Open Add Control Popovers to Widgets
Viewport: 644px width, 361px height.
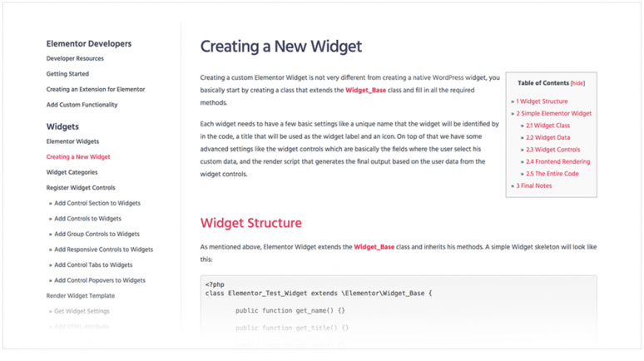click(x=100, y=280)
